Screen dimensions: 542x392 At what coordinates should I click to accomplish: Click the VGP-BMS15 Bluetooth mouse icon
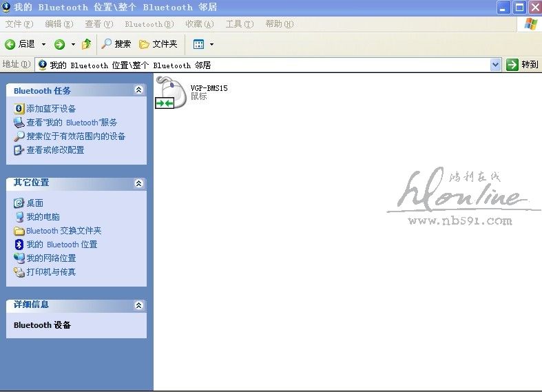tap(171, 92)
